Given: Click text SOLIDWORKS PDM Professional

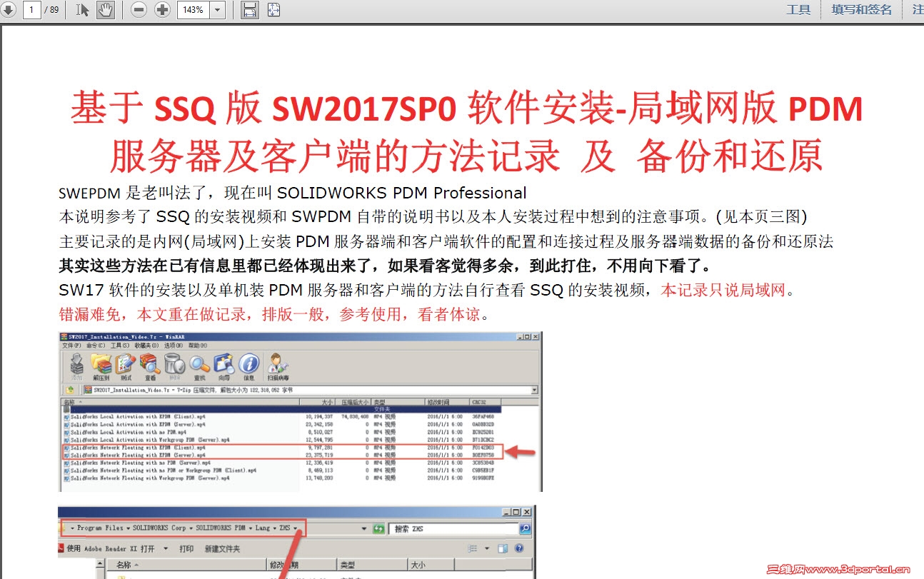Looking at the screenshot, I should coord(402,193).
